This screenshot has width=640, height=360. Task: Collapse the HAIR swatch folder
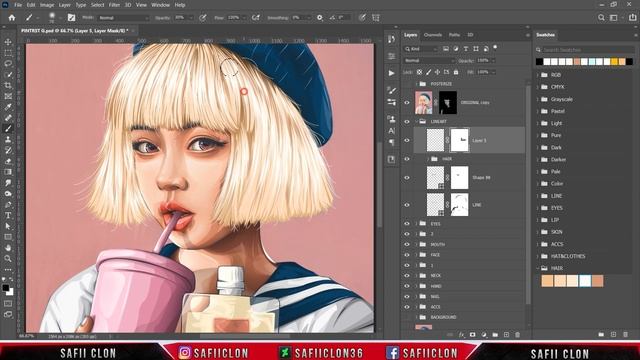point(538,268)
